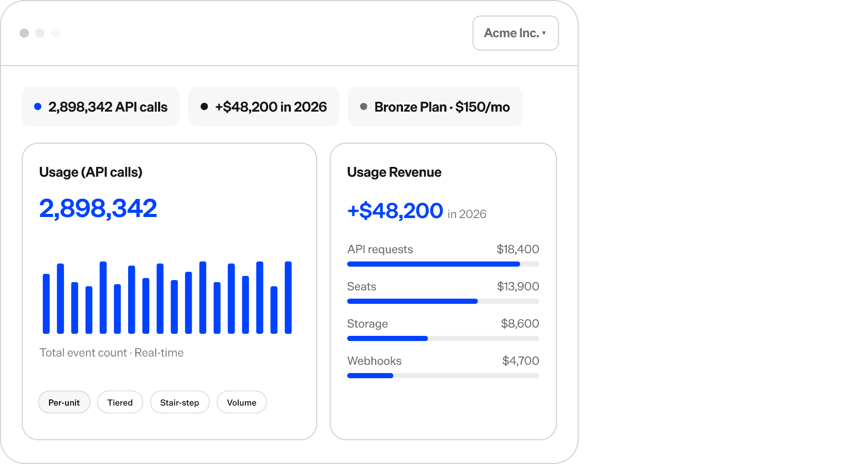Pick the Volume pricing pill
Image resolution: width=868 pixels, height=464 pixels.
point(241,402)
